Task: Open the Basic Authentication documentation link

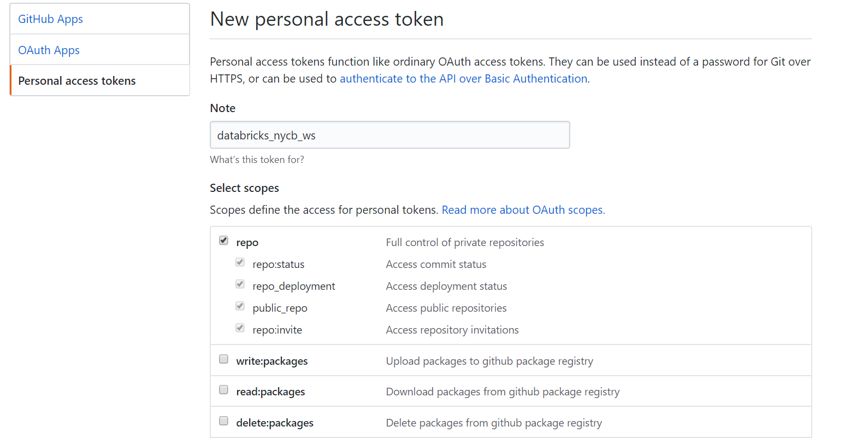Action: click(463, 78)
